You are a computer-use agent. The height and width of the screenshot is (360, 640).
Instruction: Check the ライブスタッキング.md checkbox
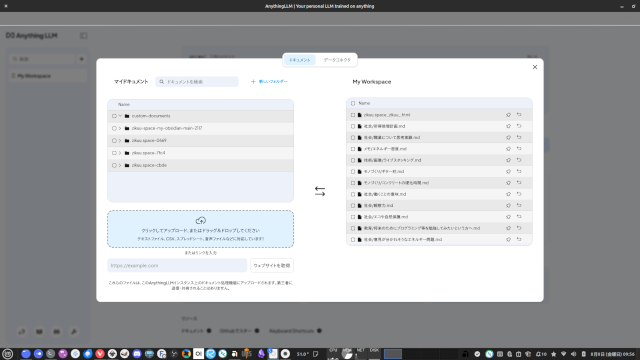[x=353, y=160]
